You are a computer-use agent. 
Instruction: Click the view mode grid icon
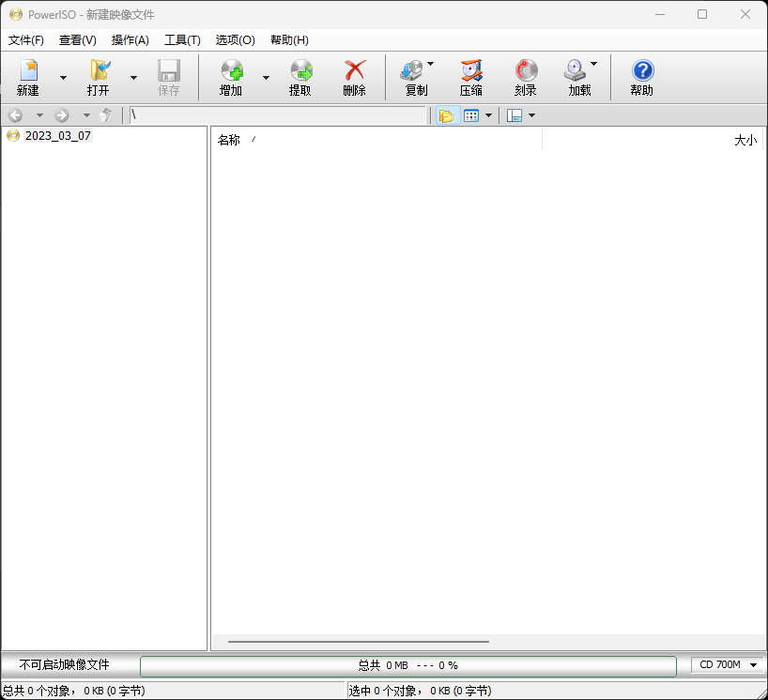[471, 115]
